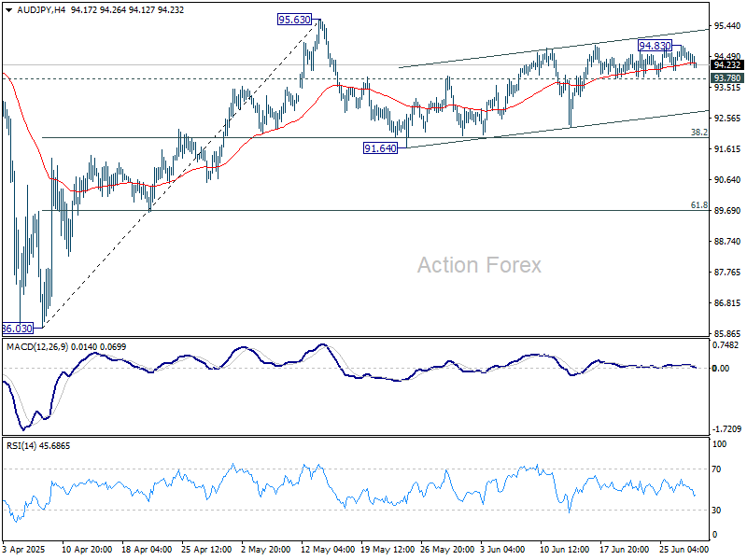Click the MACD 0.00 zero level value
Screen dimensions: 747x560
(x=720, y=368)
